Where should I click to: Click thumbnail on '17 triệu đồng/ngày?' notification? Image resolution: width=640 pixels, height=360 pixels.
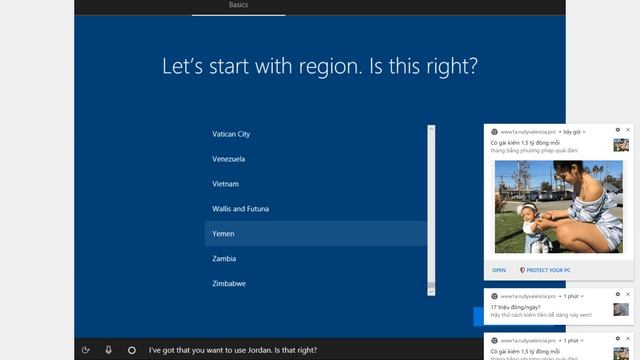click(621, 309)
